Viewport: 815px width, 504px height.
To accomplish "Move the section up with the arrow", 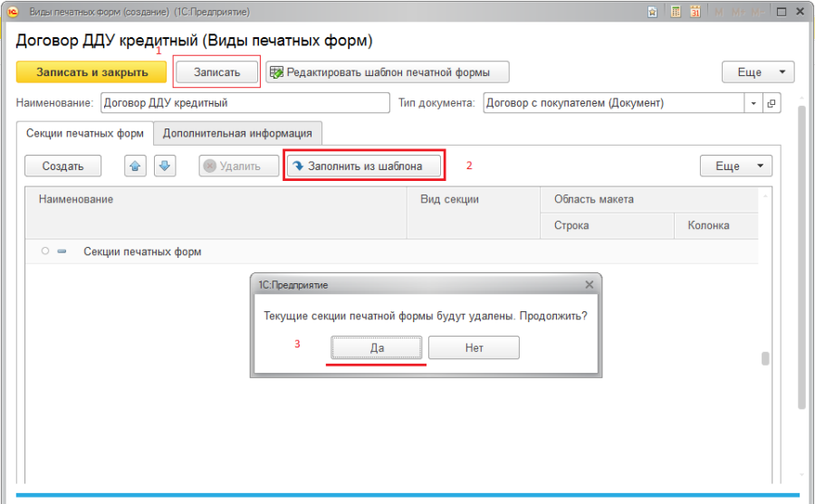I will point(134,166).
